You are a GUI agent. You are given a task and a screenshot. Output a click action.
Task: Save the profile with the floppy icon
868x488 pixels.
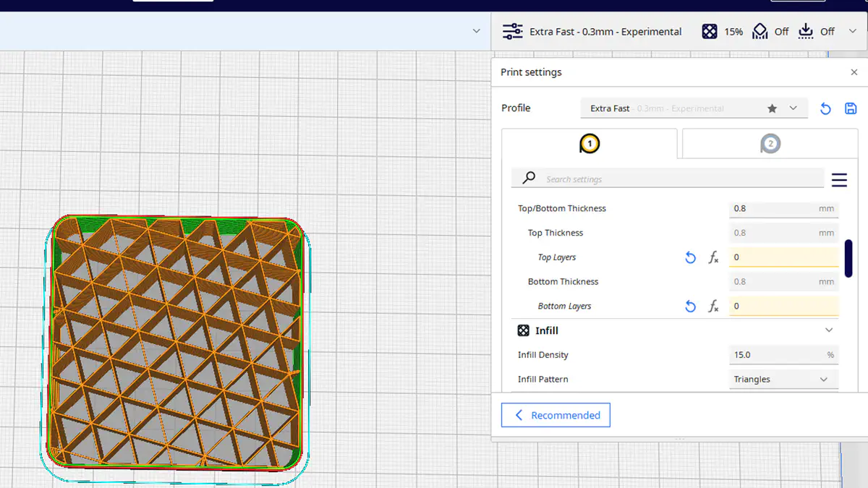pos(851,108)
